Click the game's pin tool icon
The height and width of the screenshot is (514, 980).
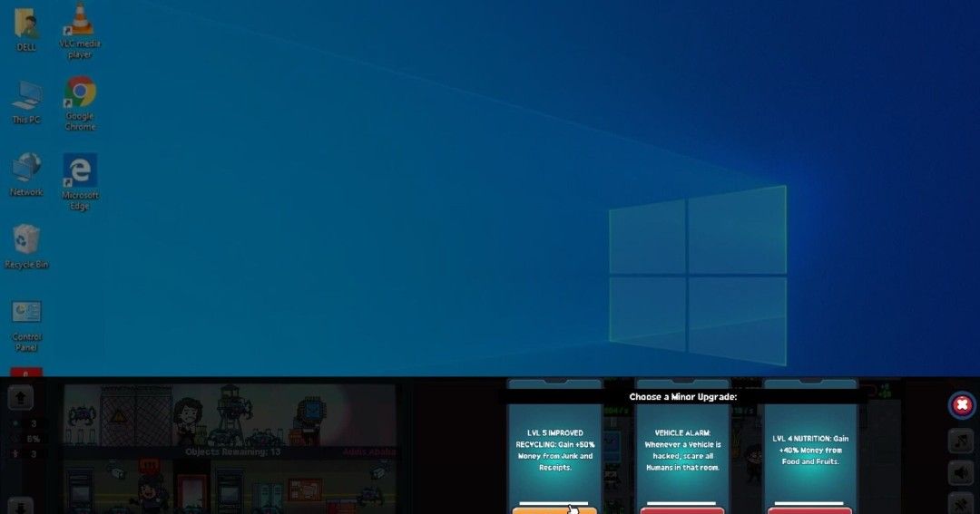tap(962, 503)
